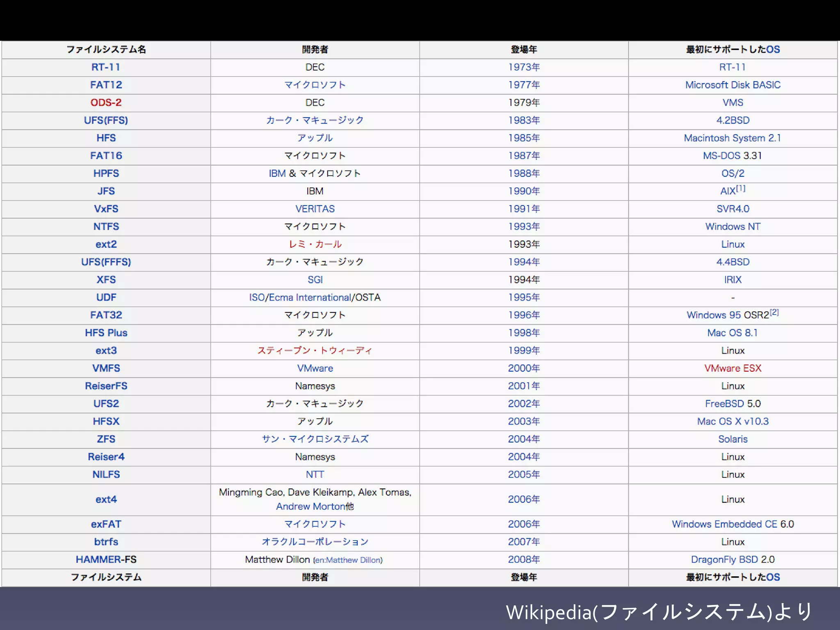This screenshot has height=630, width=840.
Task: Open the VMware developer link
Action: click(x=315, y=368)
